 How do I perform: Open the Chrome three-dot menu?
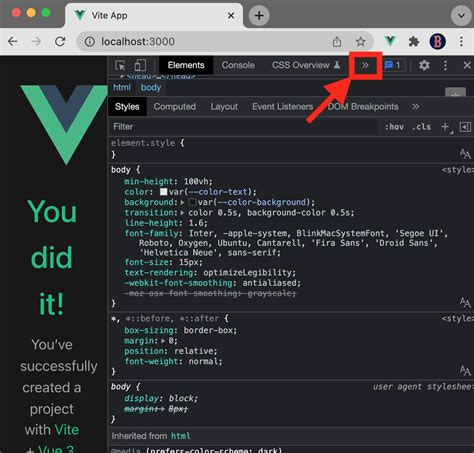(461, 42)
